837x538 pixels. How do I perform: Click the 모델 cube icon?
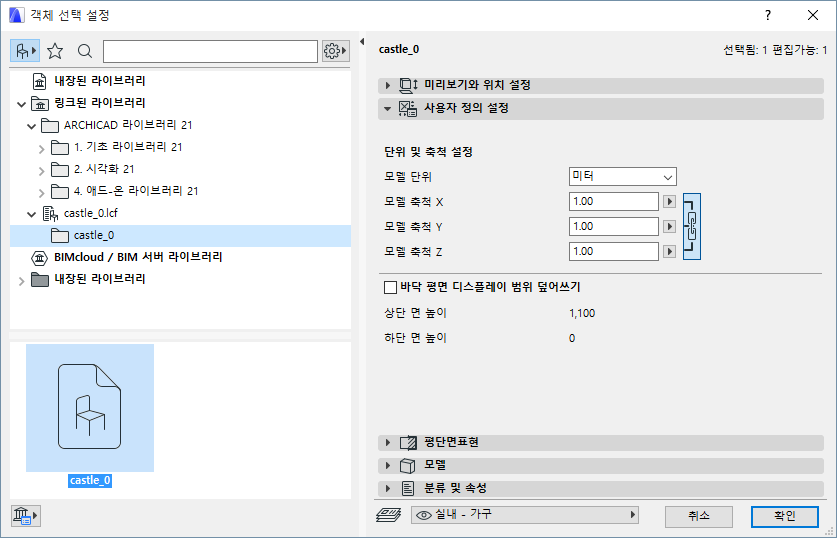pyautogui.click(x=408, y=465)
